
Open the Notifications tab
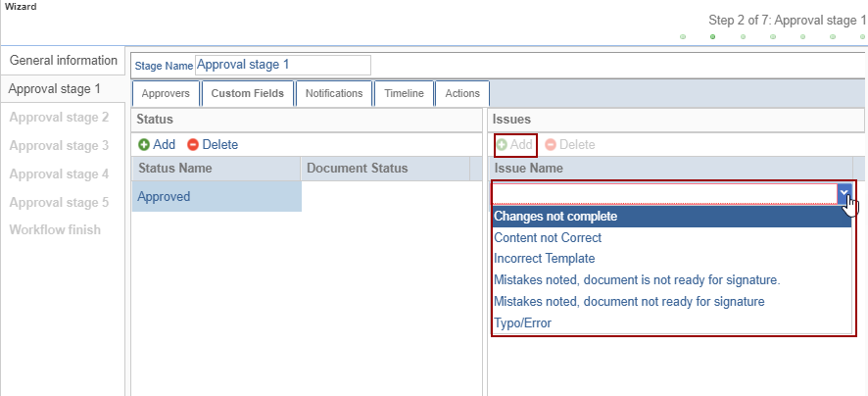pyautogui.click(x=334, y=93)
